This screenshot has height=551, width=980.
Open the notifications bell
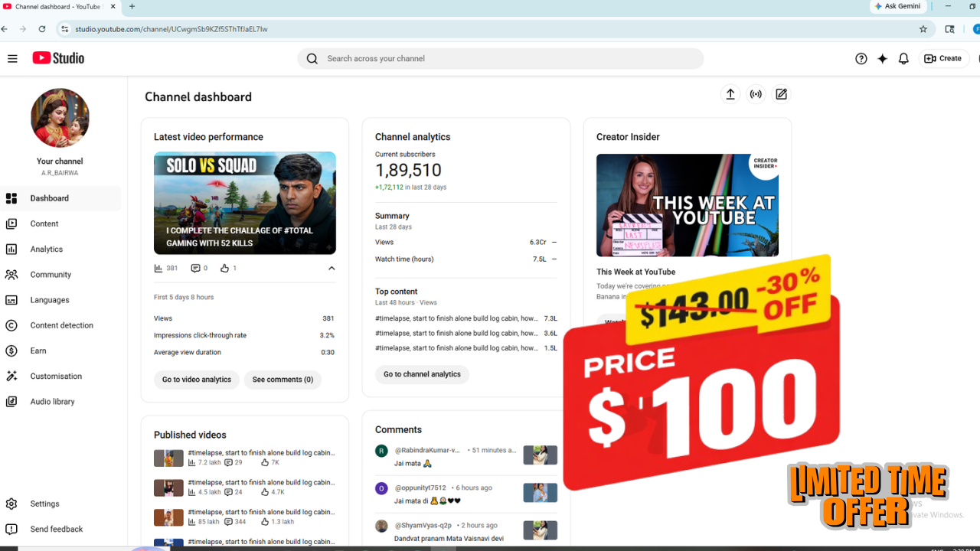[903, 58]
